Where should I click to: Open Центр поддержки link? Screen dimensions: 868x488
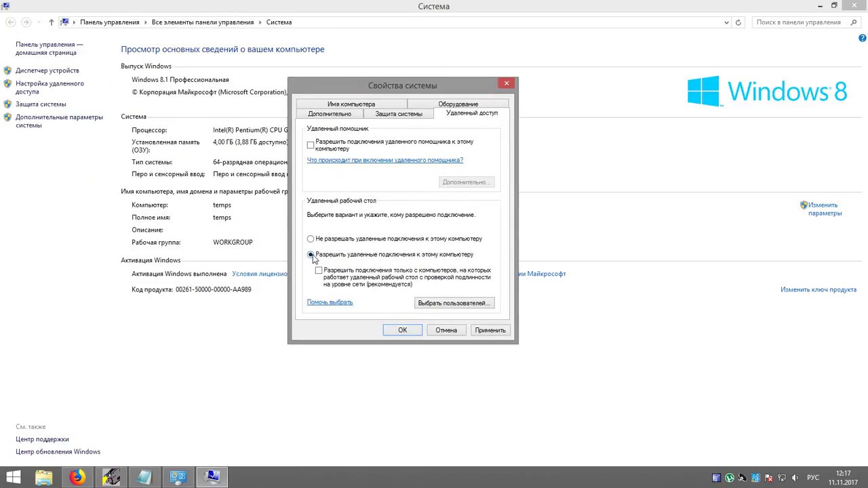[x=42, y=439]
